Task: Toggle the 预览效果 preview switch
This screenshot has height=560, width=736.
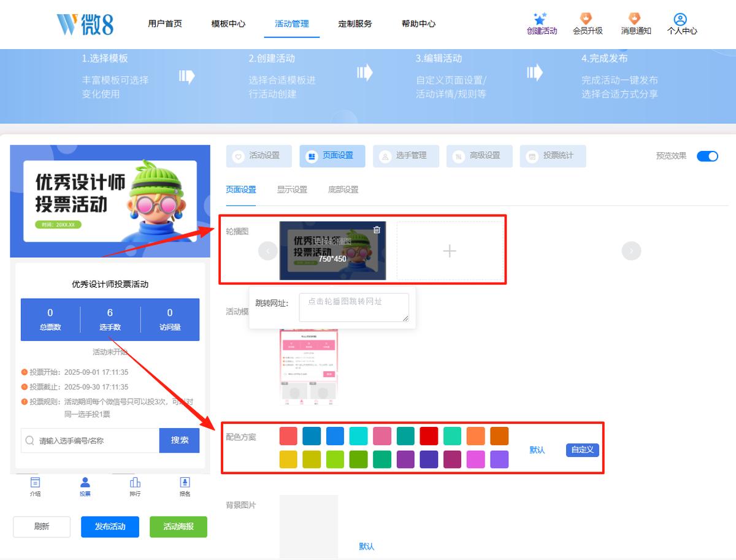Action: 707,156
